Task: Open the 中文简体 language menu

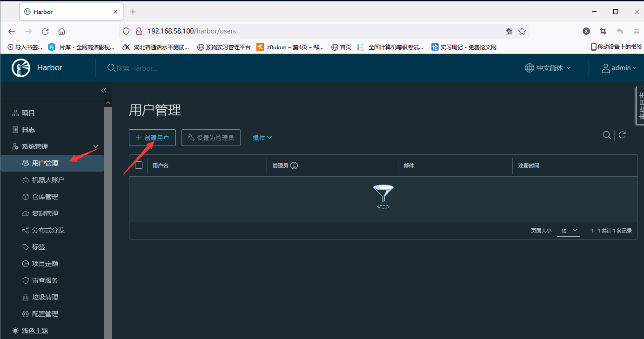Action: [x=547, y=67]
